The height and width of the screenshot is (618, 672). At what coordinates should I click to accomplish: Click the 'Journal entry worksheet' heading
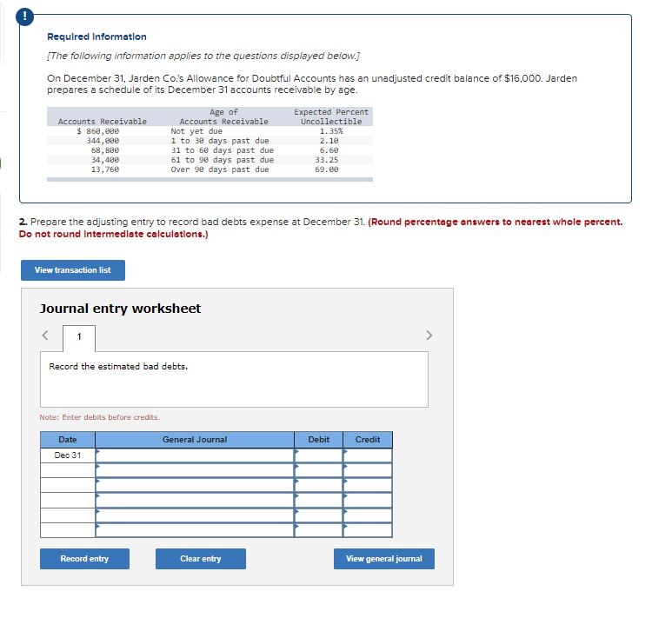(121, 309)
